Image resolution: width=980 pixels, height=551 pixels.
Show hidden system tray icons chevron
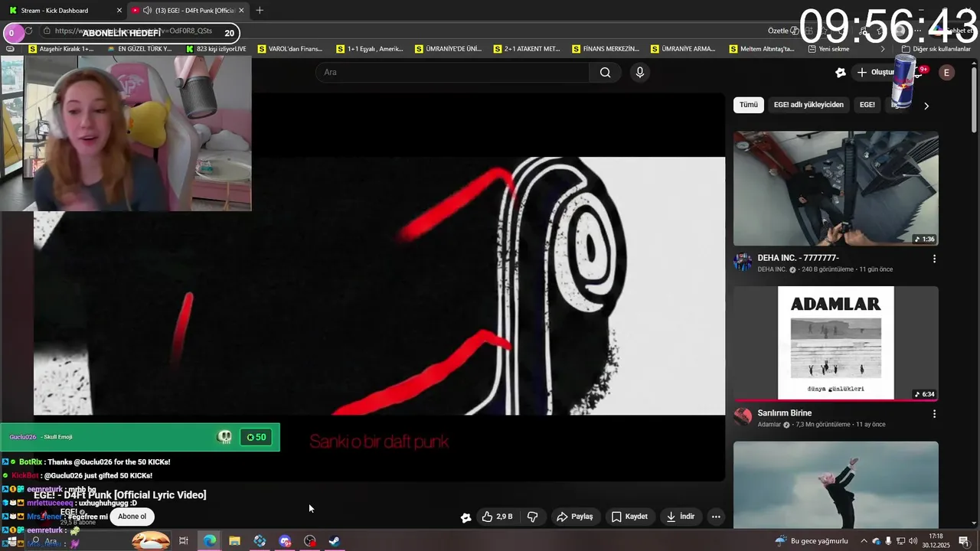pyautogui.click(x=864, y=541)
